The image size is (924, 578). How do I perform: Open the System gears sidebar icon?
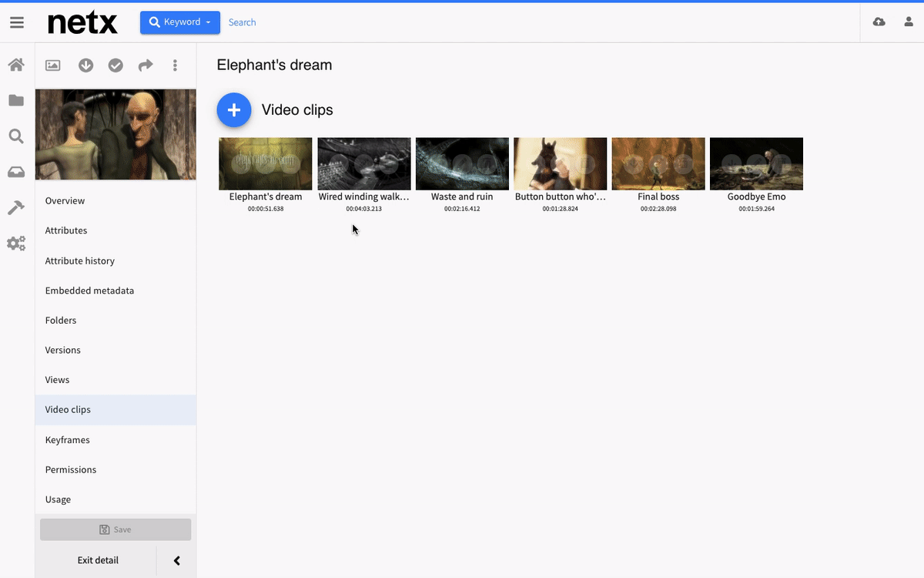pos(16,244)
